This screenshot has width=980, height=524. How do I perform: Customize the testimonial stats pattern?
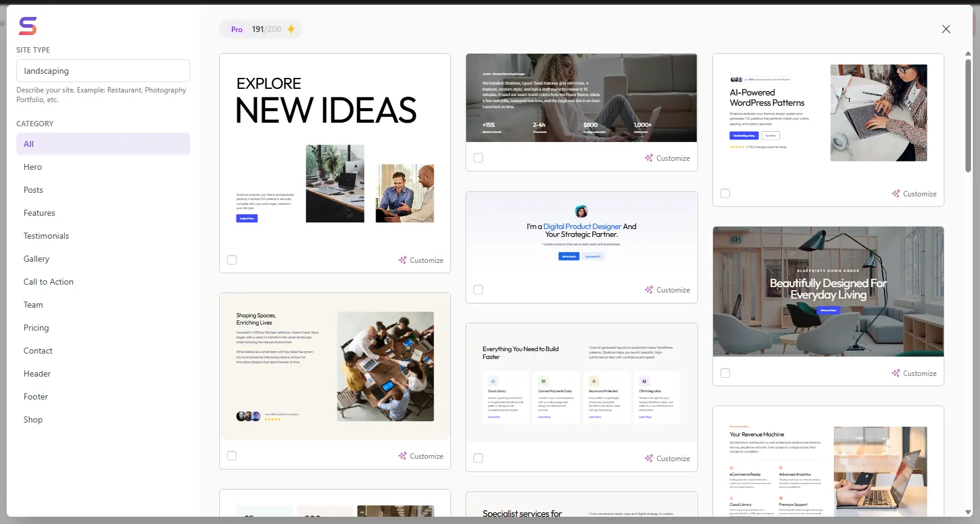667,158
